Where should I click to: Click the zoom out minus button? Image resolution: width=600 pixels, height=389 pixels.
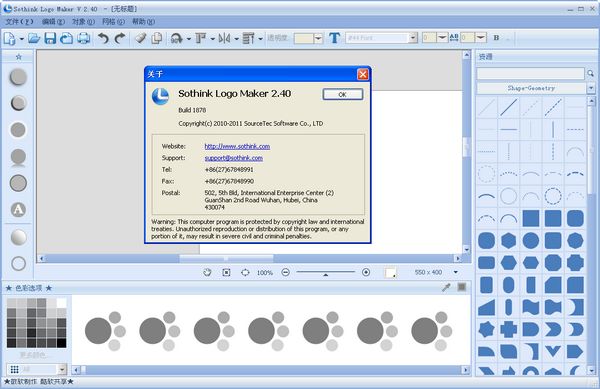click(285, 272)
